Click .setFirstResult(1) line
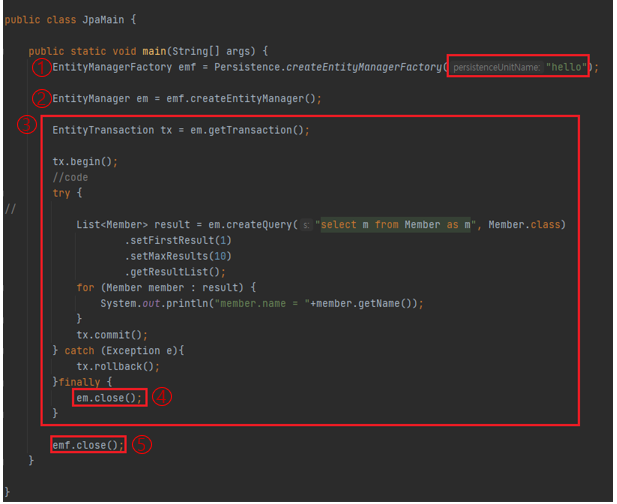 (178, 240)
